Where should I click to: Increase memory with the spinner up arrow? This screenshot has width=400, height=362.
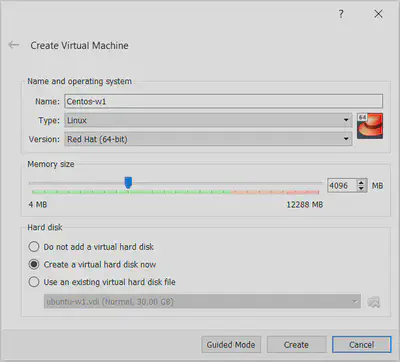[x=361, y=182]
